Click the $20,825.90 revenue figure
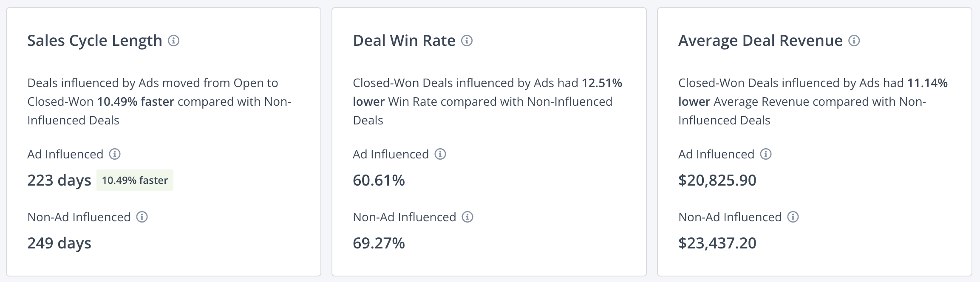 tap(717, 180)
